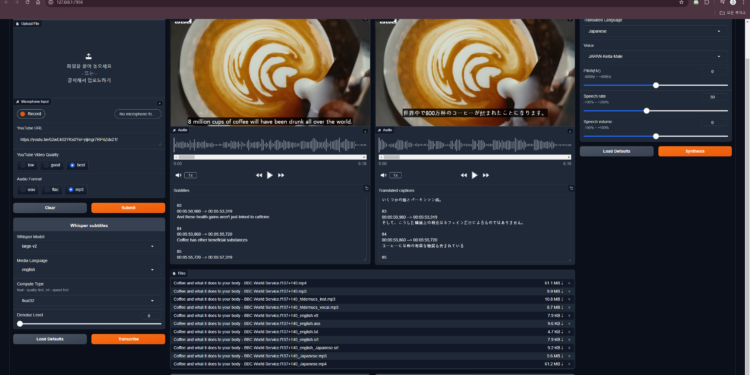The image size is (750, 375).
Task: Open the Whisper Model dropdown (large-v2)
Action: point(89,246)
